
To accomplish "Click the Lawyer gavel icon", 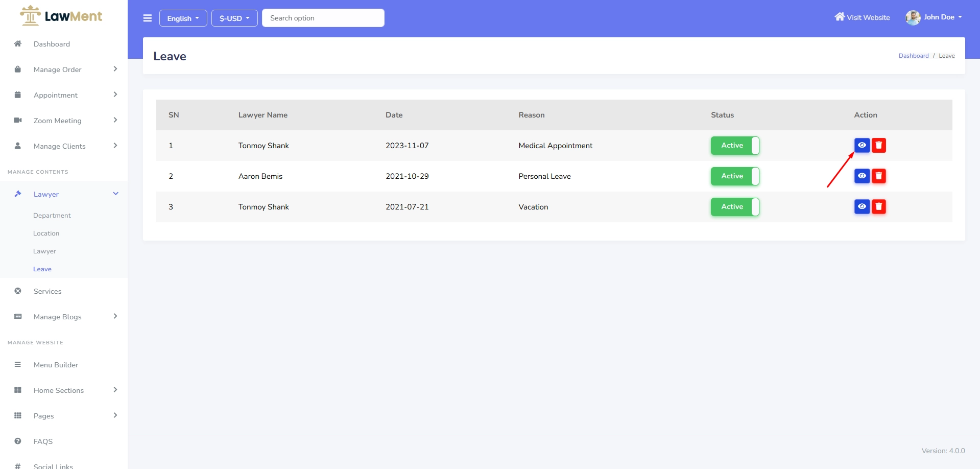I will [x=18, y=194].
